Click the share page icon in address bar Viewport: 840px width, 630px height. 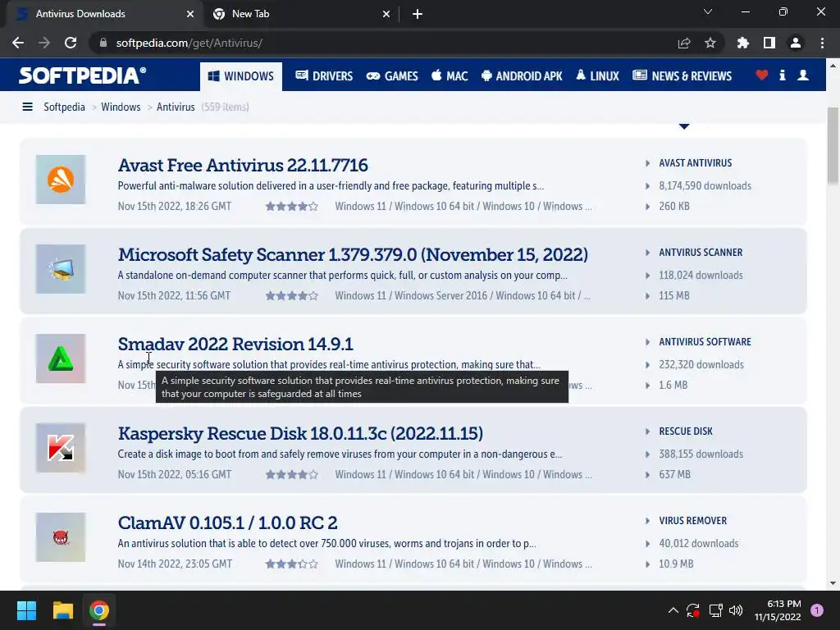point(684,43)
